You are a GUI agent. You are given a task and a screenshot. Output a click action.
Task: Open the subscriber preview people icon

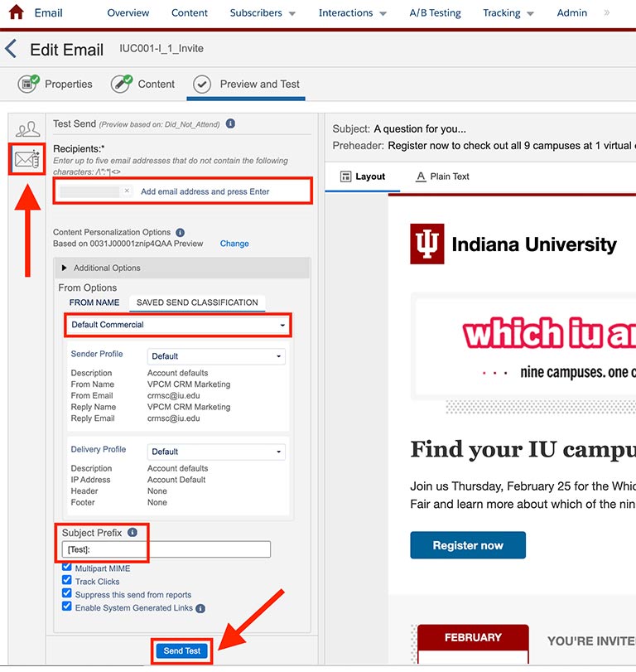(x=27, y=128)
